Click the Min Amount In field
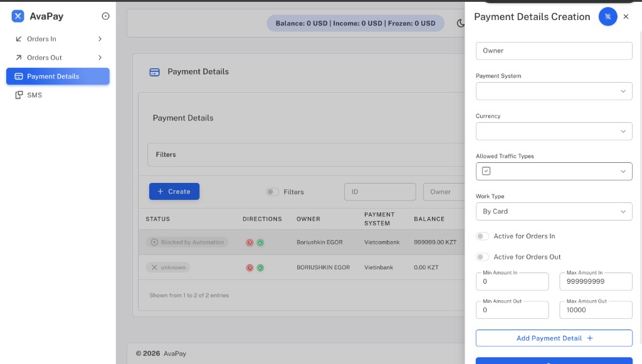 [512, 281]
